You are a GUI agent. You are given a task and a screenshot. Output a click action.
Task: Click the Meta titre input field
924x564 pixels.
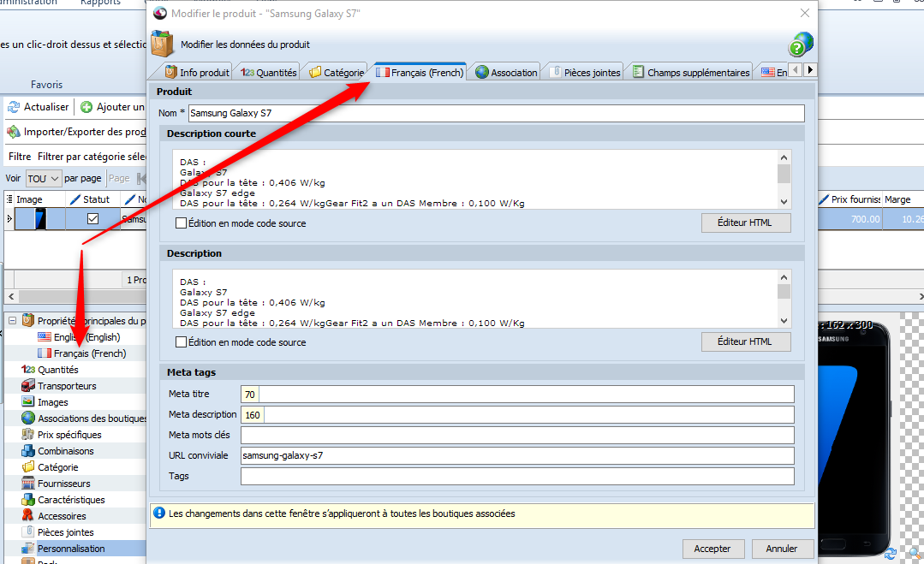tap(517, 395)
